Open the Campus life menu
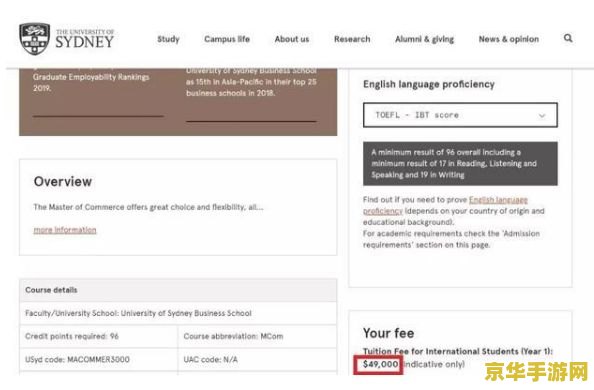Image resolution: width=594 pixels, height=390 pixels. (227, 39)
